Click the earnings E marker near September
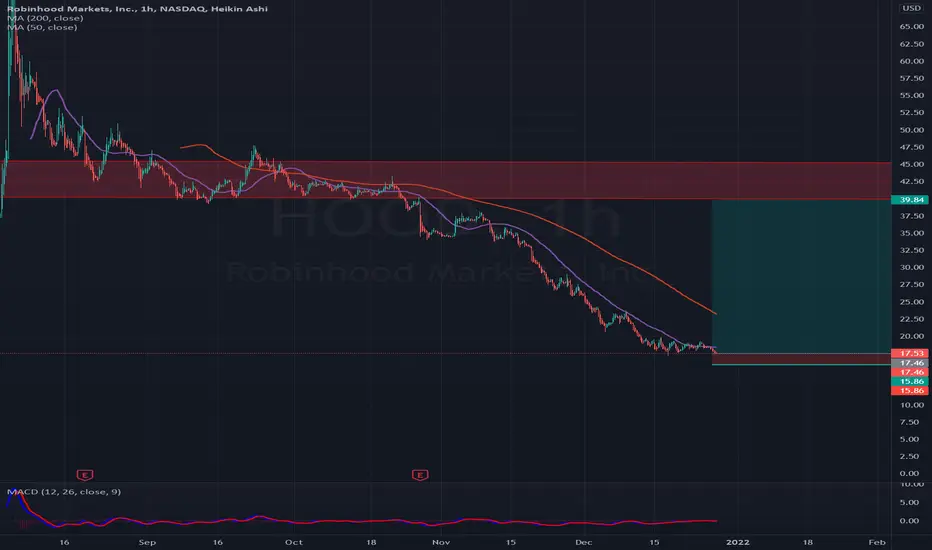The image size is (932, 550). pos(85,474)
